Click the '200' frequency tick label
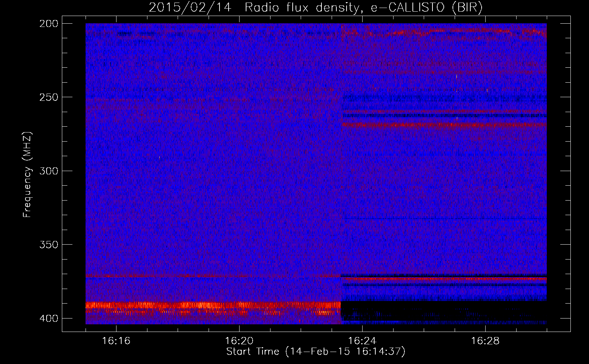 click(x=48, y=24)
